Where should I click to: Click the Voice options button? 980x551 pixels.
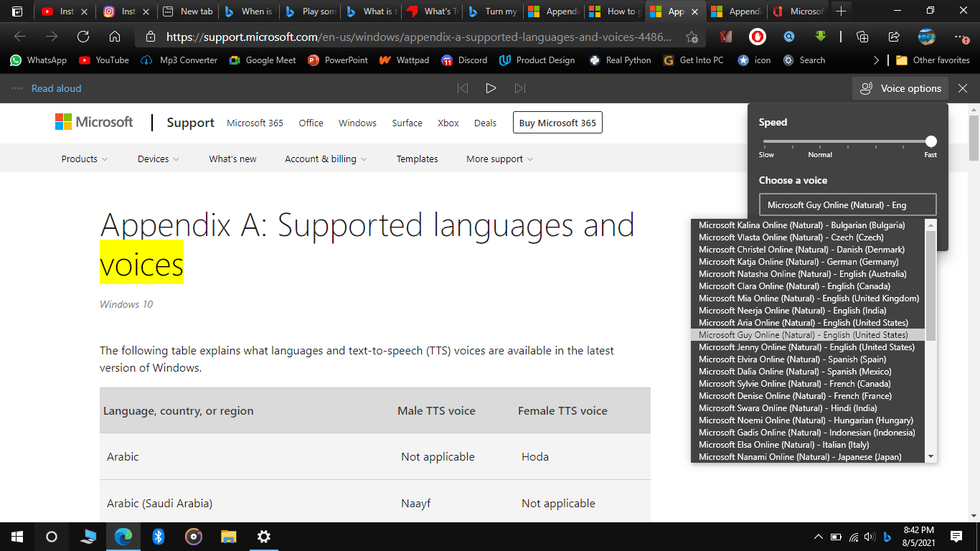coord(900,88)
